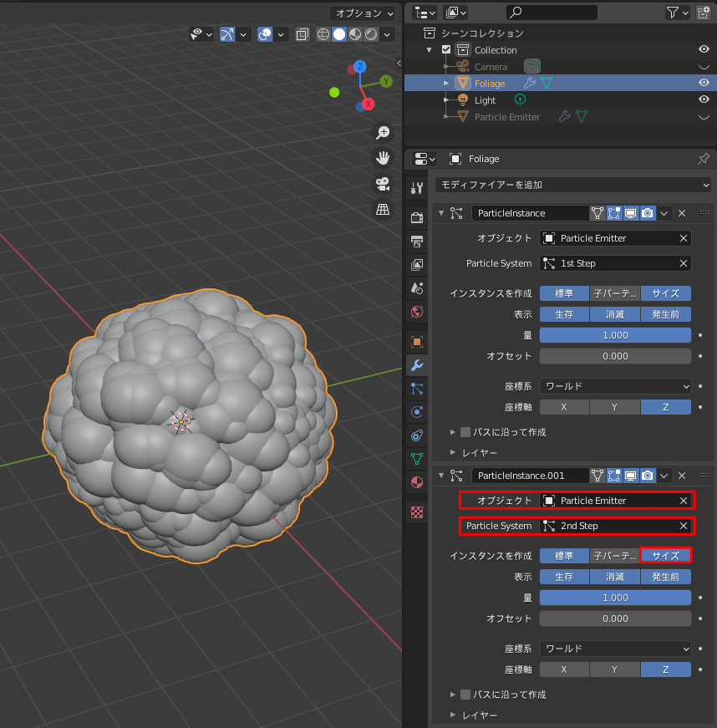The width and height of the screenshot is (717, 728).
Task: Select material preview shading
Action: [355, 34]
